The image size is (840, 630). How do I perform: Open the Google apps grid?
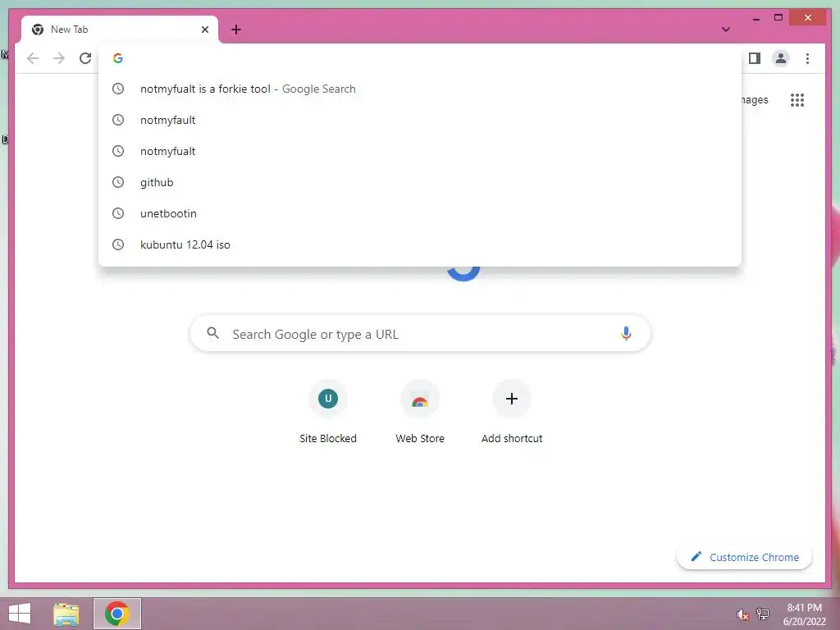tap(797, 99)
